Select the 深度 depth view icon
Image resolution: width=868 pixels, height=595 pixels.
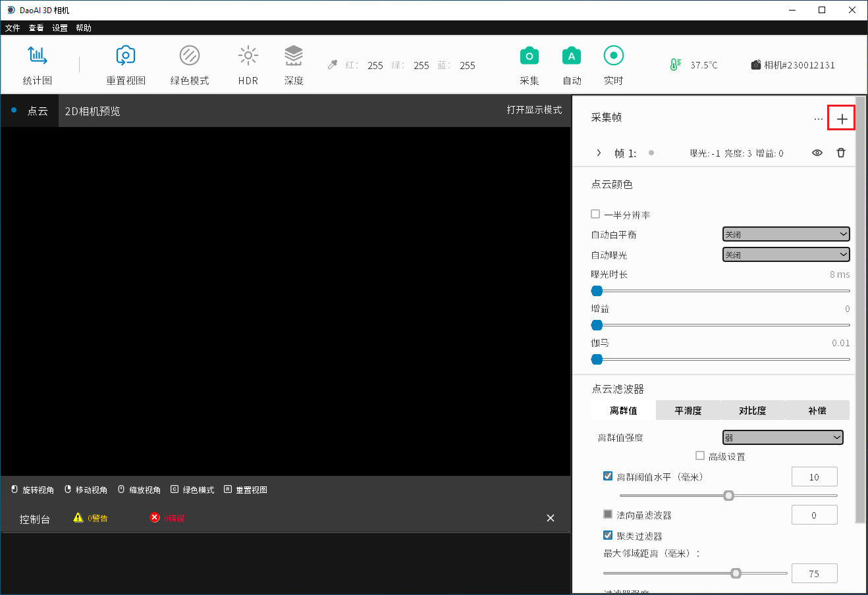(x=294, y=55)
